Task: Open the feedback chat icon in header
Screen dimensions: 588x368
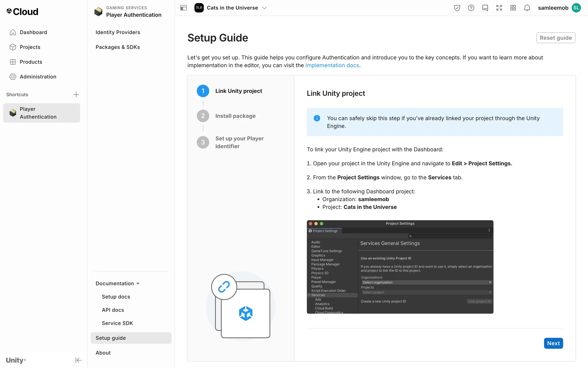Action: [485, 8]
